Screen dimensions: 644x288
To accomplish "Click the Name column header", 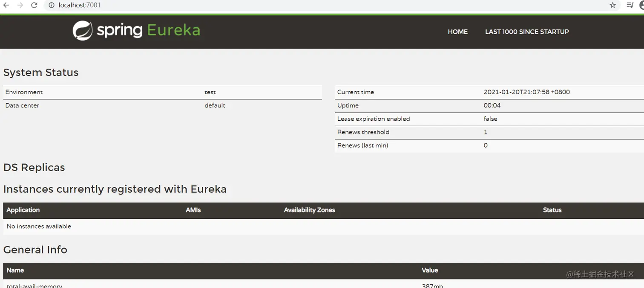I will [x=15, y=270].
